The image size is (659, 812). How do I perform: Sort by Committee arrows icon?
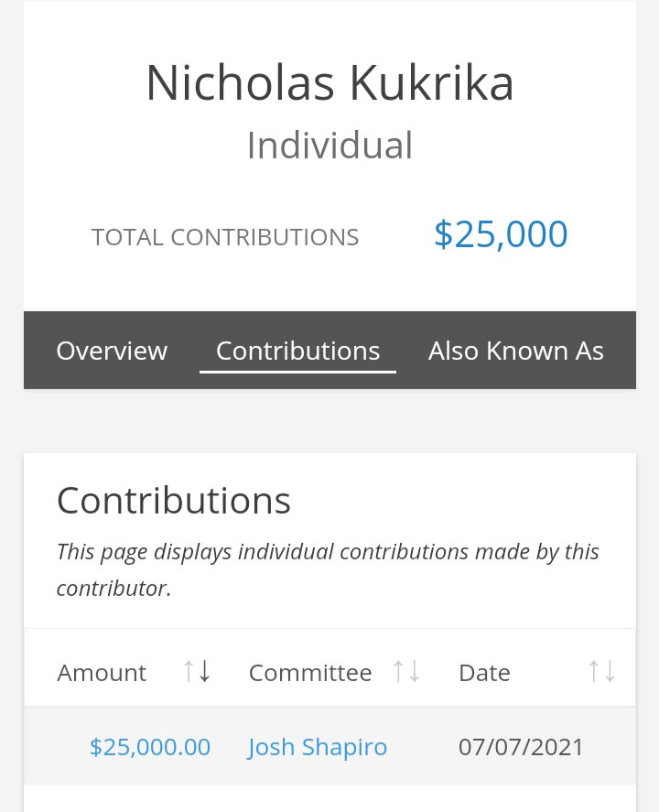pyautogui.click(x=406, y=672)
